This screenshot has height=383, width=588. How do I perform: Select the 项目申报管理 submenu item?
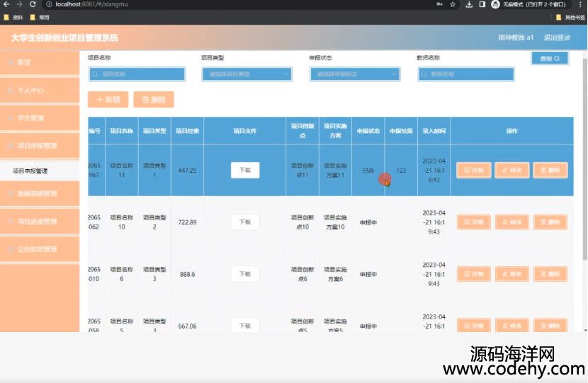[x=31, y=171]
